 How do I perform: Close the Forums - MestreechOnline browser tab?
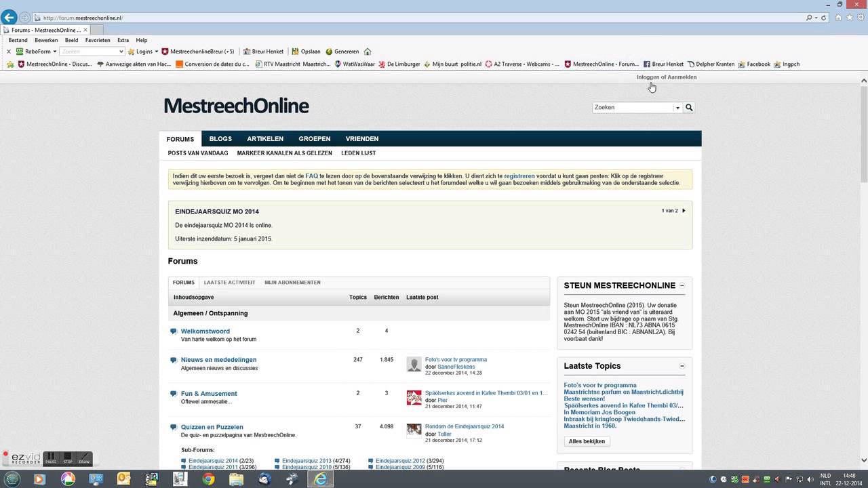(x=85, y=30)
